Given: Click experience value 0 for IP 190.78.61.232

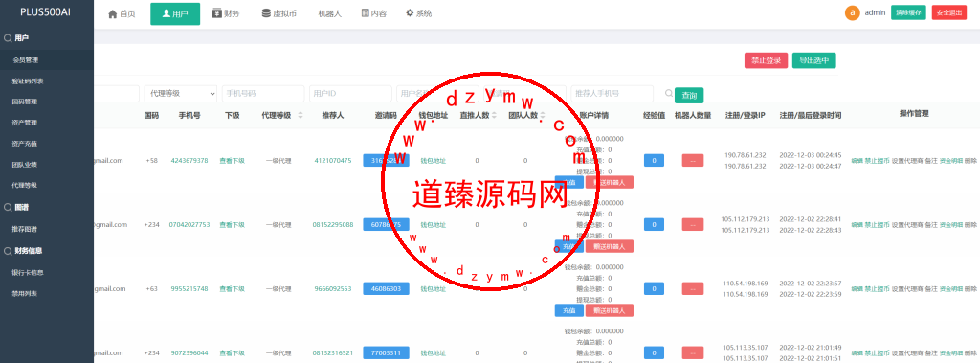Looking at the screenshot, I should pyautogui.click(x=654, y=161).
